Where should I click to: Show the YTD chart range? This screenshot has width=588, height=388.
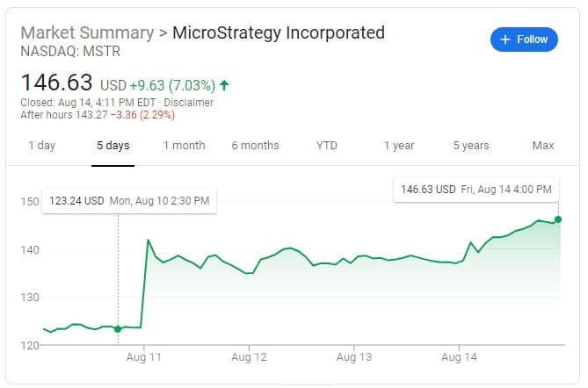pos(327,146)
